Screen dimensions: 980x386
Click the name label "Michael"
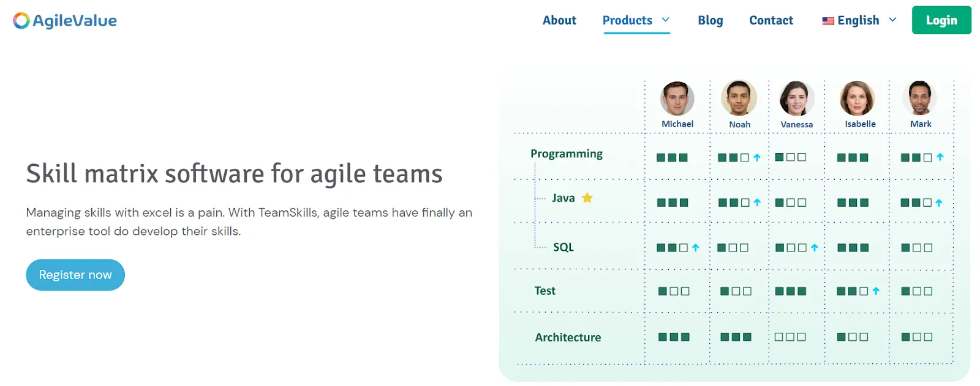pos(677,124)
